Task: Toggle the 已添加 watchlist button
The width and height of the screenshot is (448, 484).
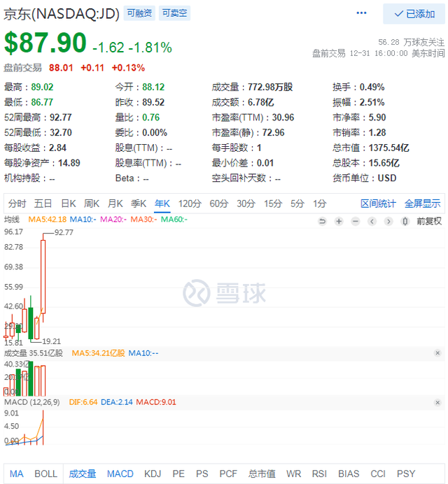Action: pos(414,13)
